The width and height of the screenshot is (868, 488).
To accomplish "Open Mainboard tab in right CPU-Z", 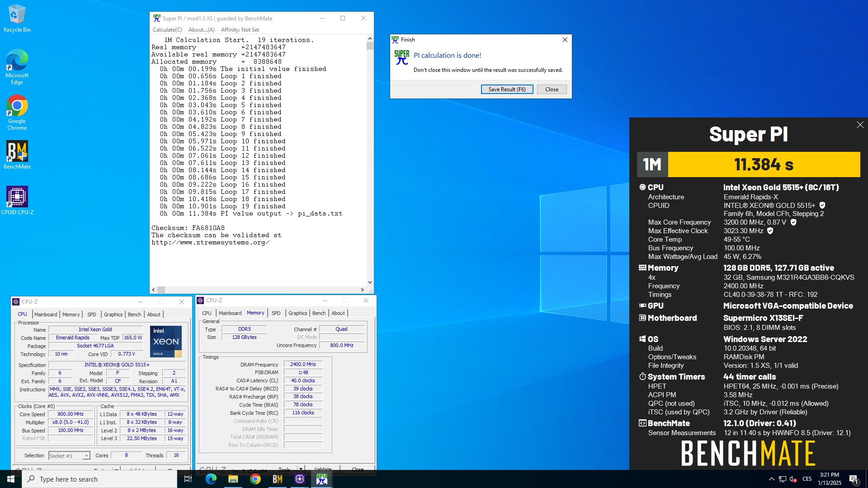I will (230, 313).
